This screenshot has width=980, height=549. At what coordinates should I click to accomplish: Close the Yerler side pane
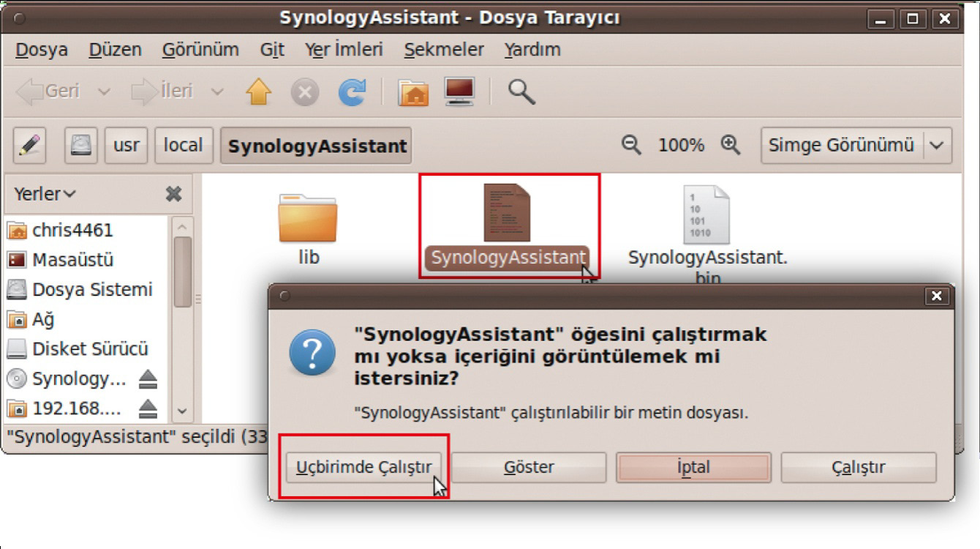(x=173, y=194)
